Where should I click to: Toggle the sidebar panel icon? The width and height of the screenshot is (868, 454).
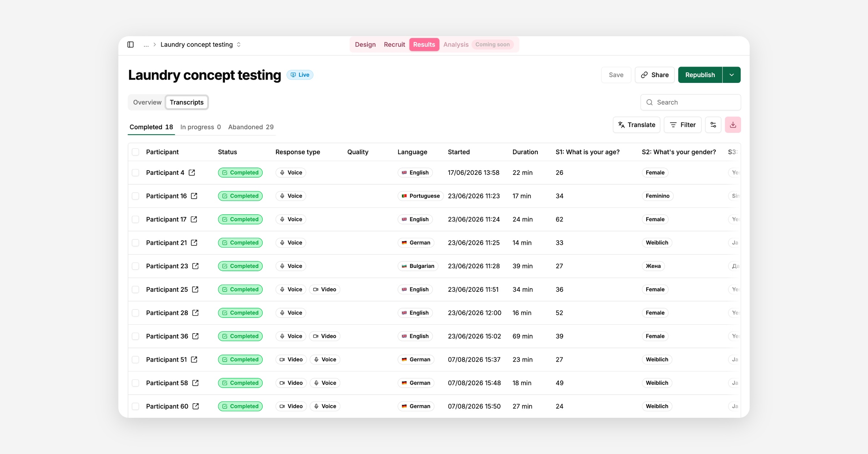[x=131, y=45]
